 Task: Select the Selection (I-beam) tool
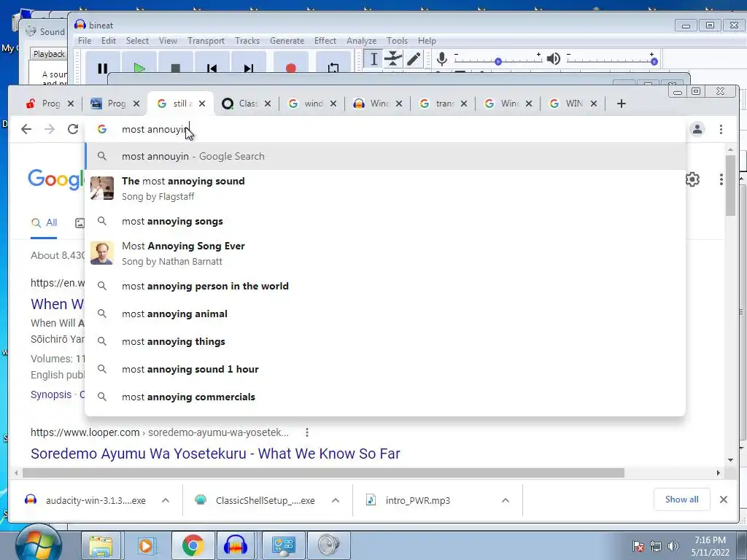pyautogui.click(x=374, y=59)
